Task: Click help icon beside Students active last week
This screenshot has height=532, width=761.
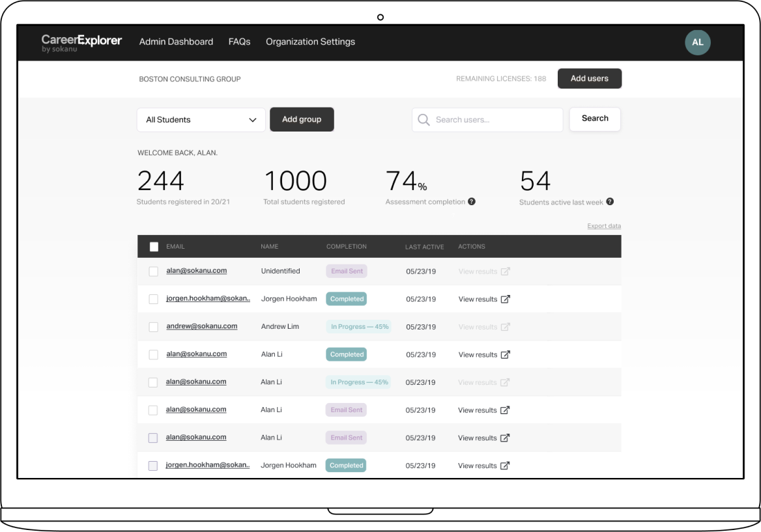Action: pyautogui.click(x=610, y=202)
